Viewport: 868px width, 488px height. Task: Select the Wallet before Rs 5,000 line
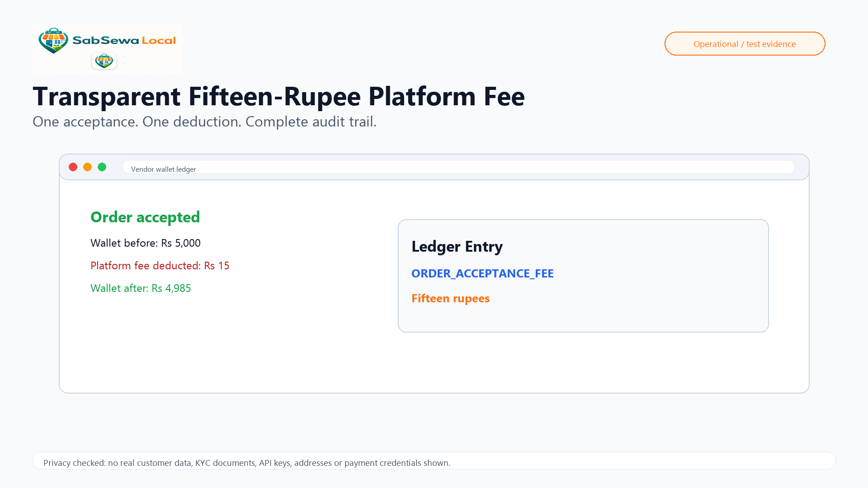[x=146, y=243]
